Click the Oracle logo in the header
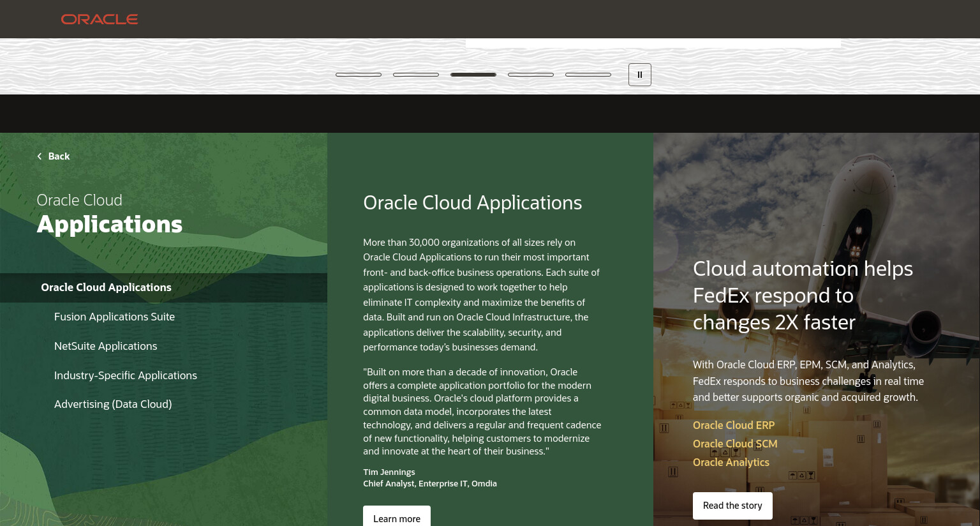Image resolution: width=980 pixels, height=526 pixels. tap(100, 19)
